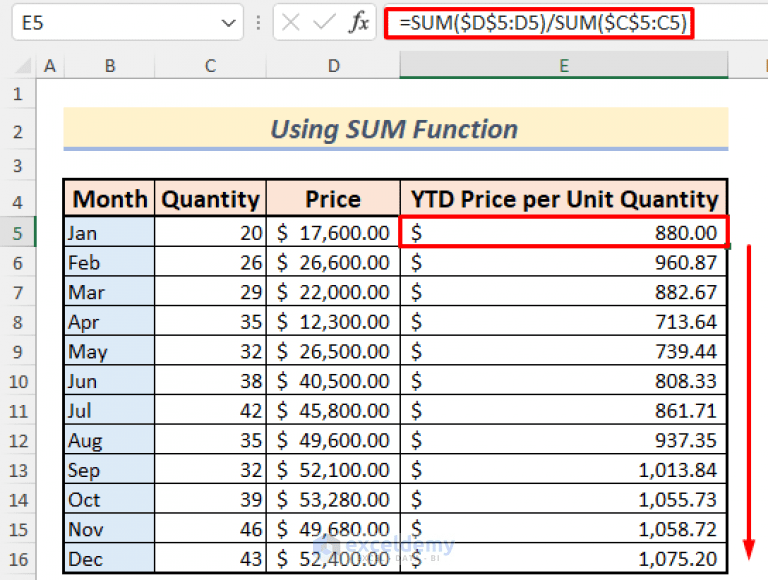Select column C header
The image size is (768, 580).
211,66
